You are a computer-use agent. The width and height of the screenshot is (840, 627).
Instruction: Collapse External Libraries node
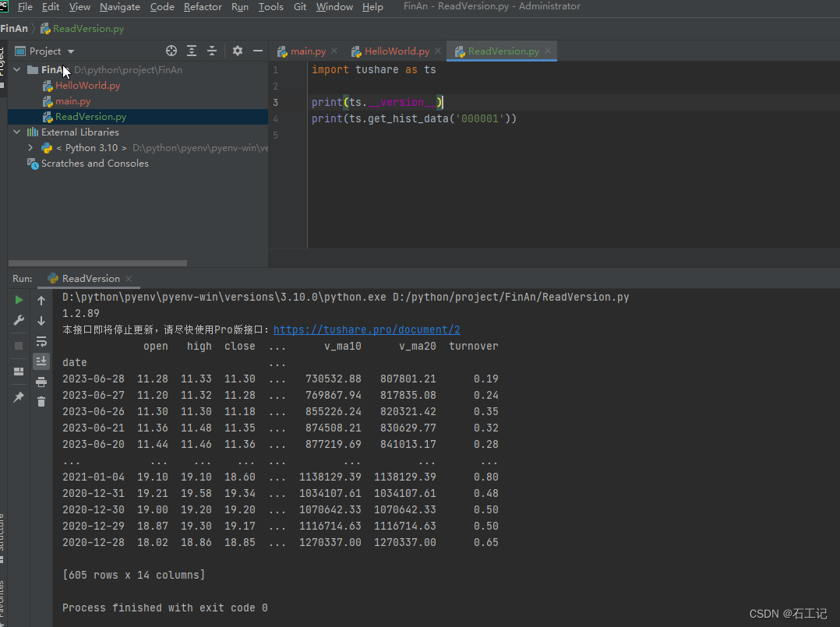[x=17, y=132]
